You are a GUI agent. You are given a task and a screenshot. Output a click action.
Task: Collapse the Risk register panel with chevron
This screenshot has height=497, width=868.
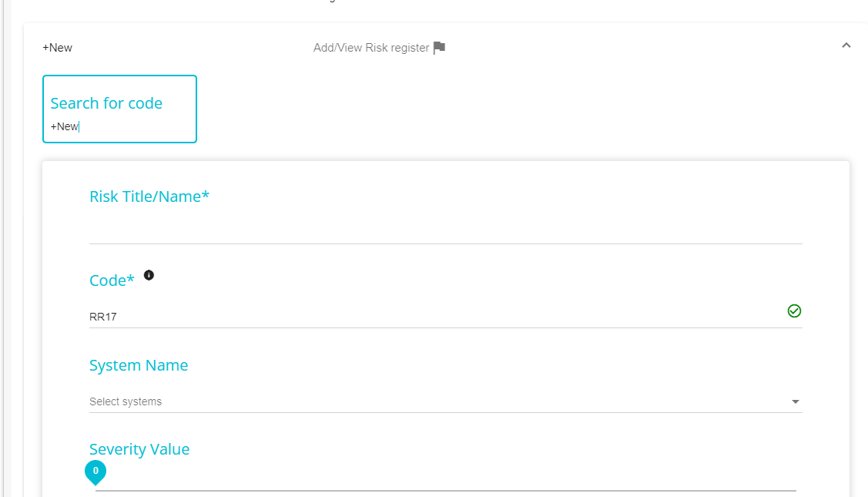coord(846,45)
